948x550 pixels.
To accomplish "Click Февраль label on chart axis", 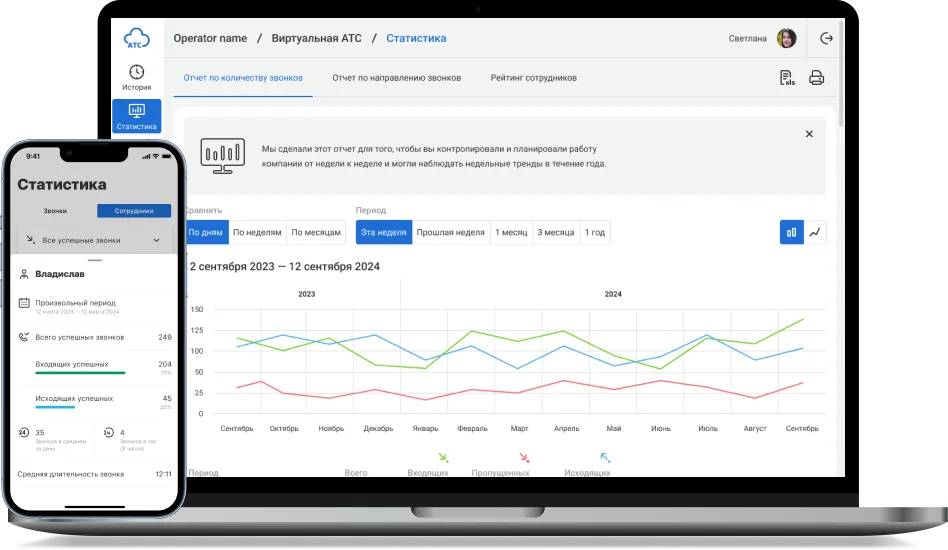I will (472, 429).
